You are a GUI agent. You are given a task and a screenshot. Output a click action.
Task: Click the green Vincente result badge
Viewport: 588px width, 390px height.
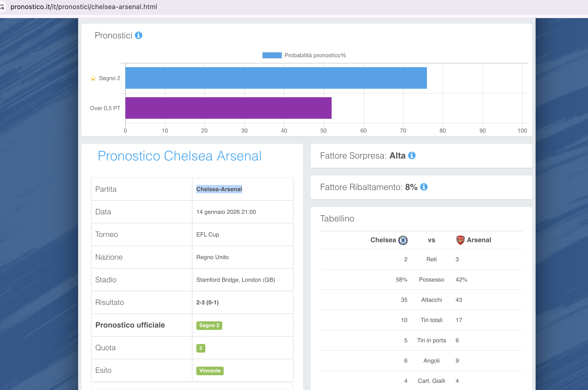210,371
